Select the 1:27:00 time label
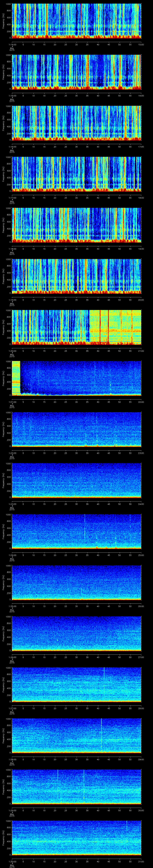 (12, 708)
